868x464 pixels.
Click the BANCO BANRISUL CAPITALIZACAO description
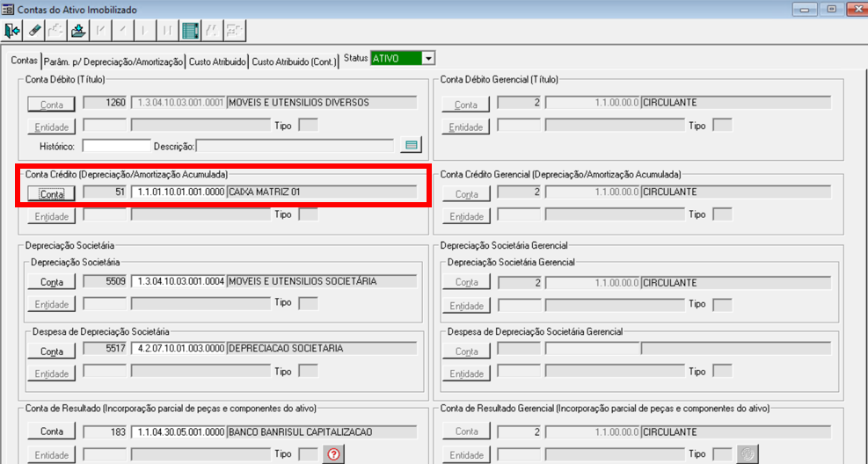pos(322,431)
